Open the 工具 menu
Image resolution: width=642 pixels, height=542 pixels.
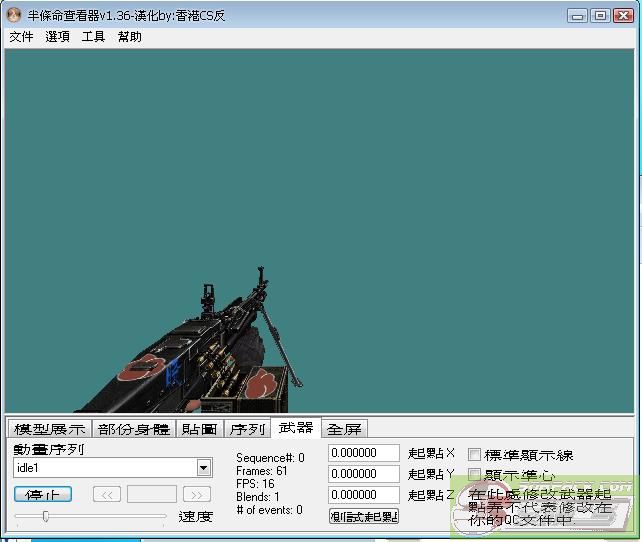[93, 37]
